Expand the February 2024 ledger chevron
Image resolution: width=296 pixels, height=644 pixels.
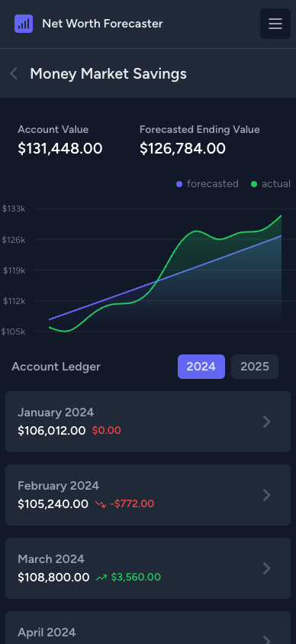click(x=267, y=495)
